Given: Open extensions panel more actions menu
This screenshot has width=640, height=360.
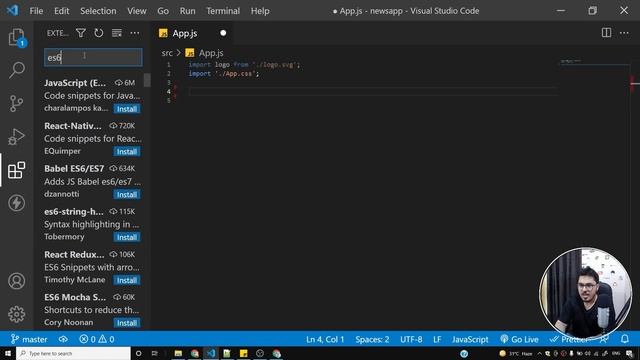Looking at the screenshot, I should [135, 33].
